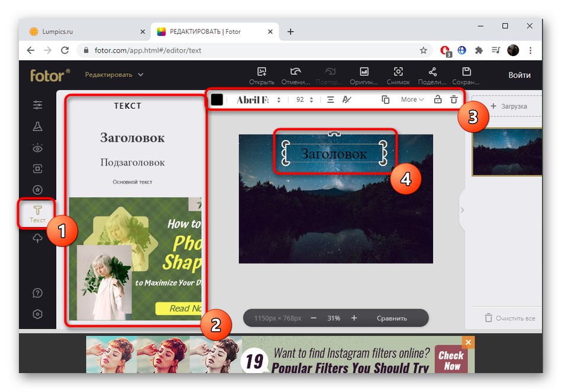The image size is (562, 392).
Task: Click the Check Now ad button
Action: tap(451, 359)
